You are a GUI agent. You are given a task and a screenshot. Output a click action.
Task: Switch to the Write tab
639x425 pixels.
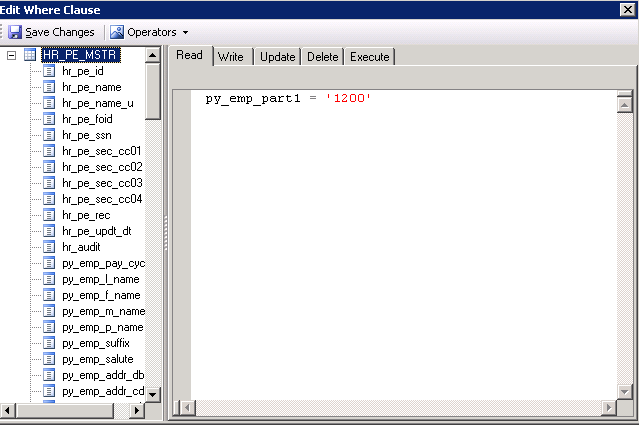[x=230, y=56]
